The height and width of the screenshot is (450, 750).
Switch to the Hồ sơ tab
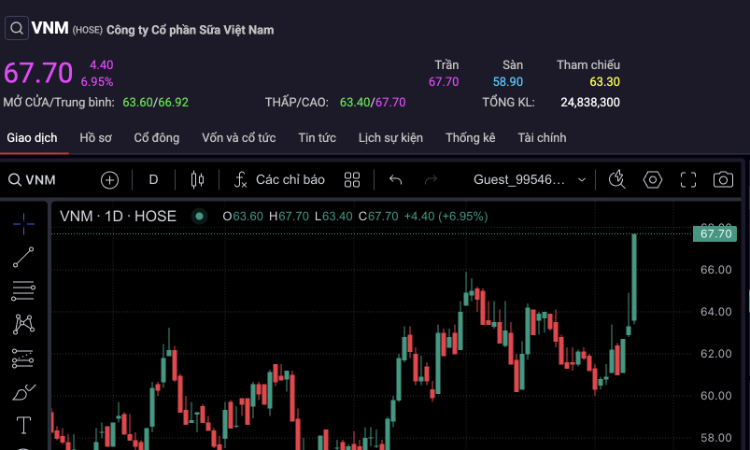tap(96, 138)
